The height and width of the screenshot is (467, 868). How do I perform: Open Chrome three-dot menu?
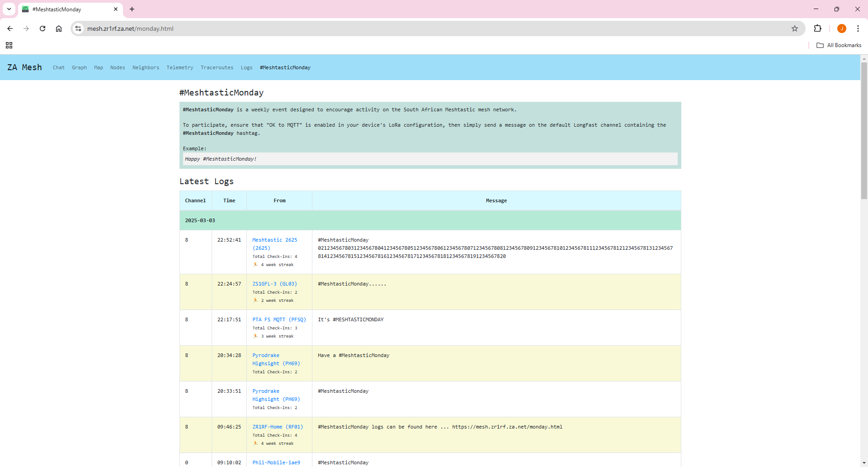tap(858, 29)
